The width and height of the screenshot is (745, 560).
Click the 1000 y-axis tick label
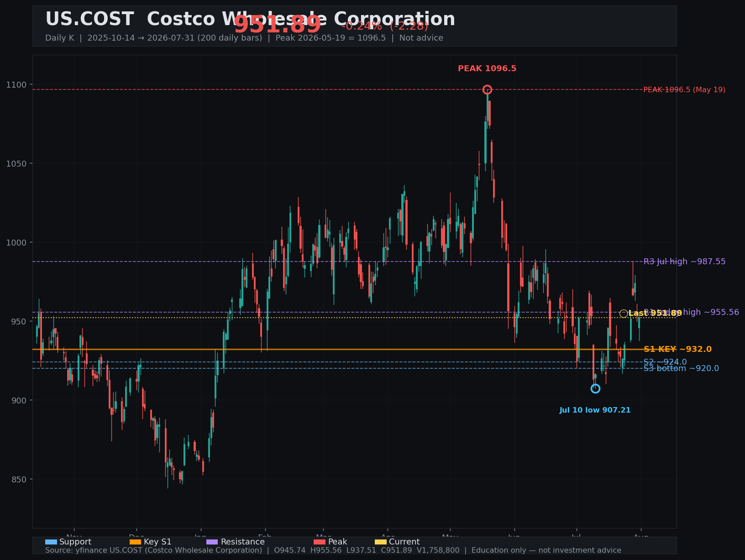click(x=16, y=242)
